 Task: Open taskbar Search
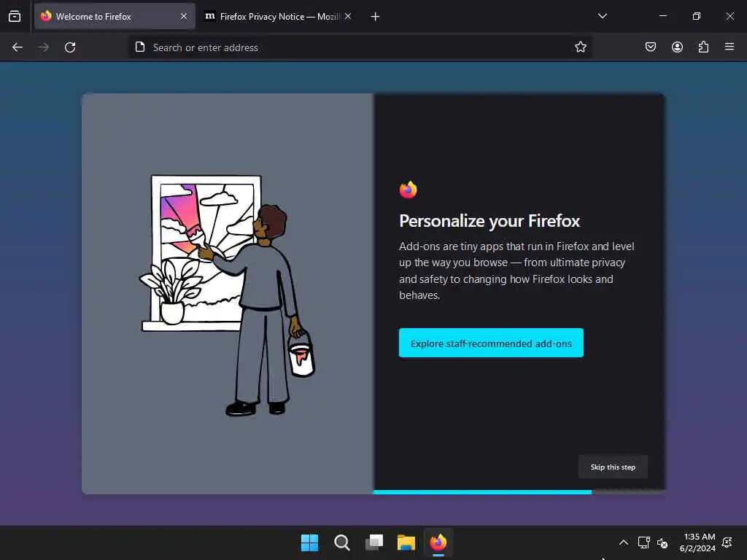tap(341, 542)
